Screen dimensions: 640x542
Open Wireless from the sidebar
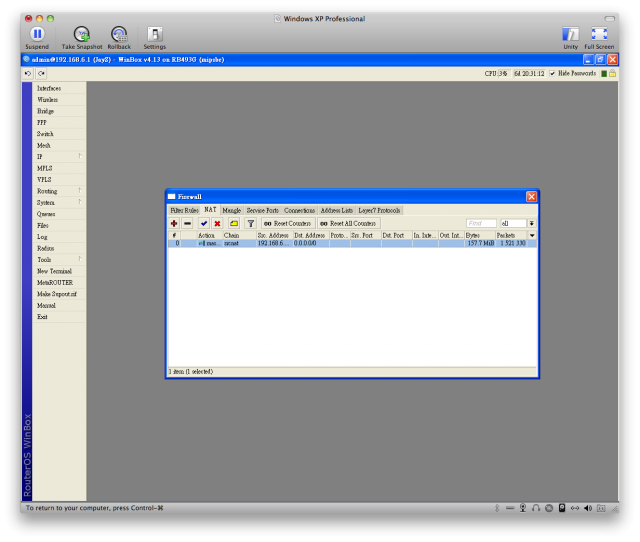(x=59, y=100)
